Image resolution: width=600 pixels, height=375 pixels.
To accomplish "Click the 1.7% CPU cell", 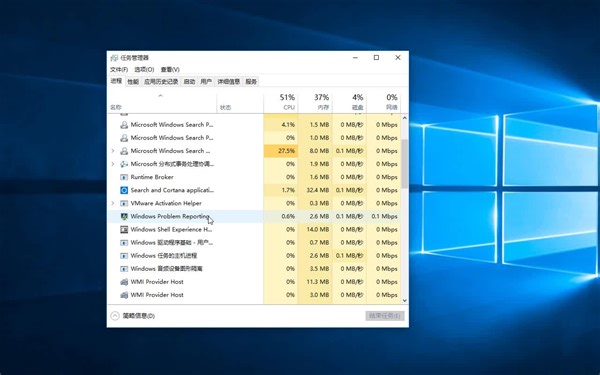I will coord(281,190).
